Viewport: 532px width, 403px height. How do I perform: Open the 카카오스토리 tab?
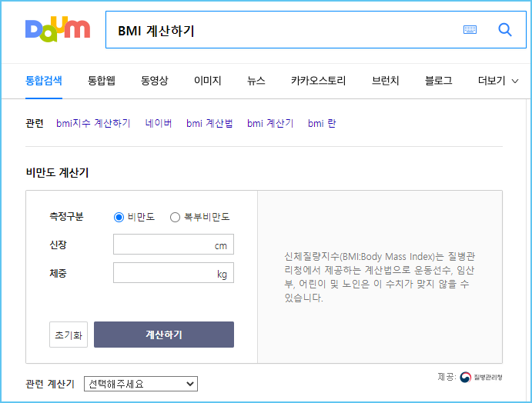click(318, 81)
